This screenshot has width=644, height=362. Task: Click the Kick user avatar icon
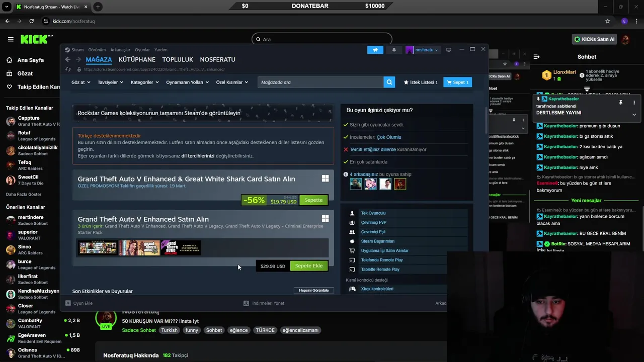coord(625,39)
